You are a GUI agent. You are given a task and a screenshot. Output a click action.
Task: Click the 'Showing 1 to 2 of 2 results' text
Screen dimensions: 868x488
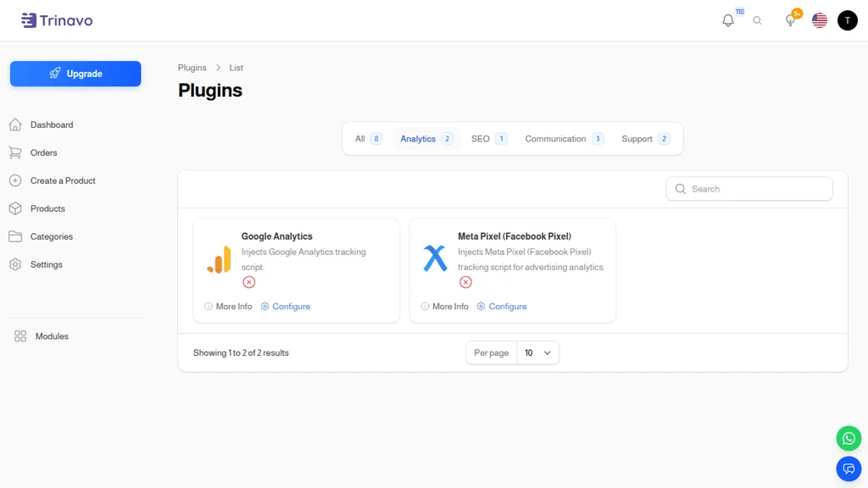coord(241,353)
